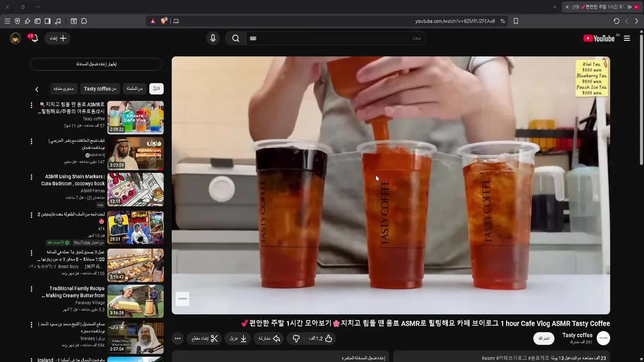Open options for the 2 Hours Cafe Vlog video
Screen dimensions: 644x362
[x=31, y=106]
